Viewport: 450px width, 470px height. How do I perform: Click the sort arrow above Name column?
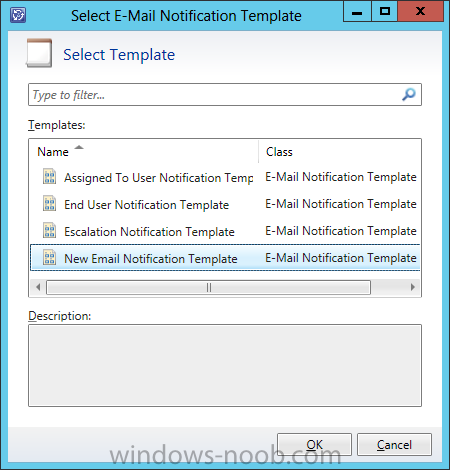pos(79,147)
